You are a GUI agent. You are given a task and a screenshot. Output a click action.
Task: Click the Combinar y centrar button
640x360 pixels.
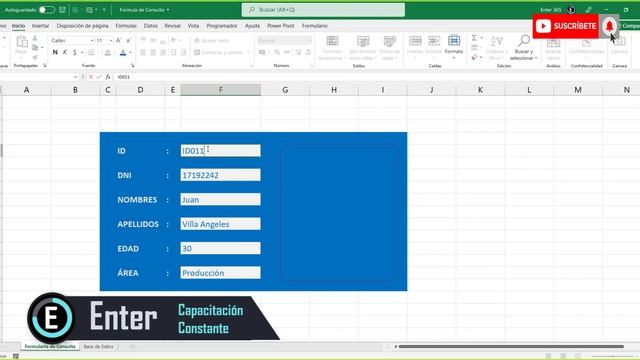(x=218, y=52)
